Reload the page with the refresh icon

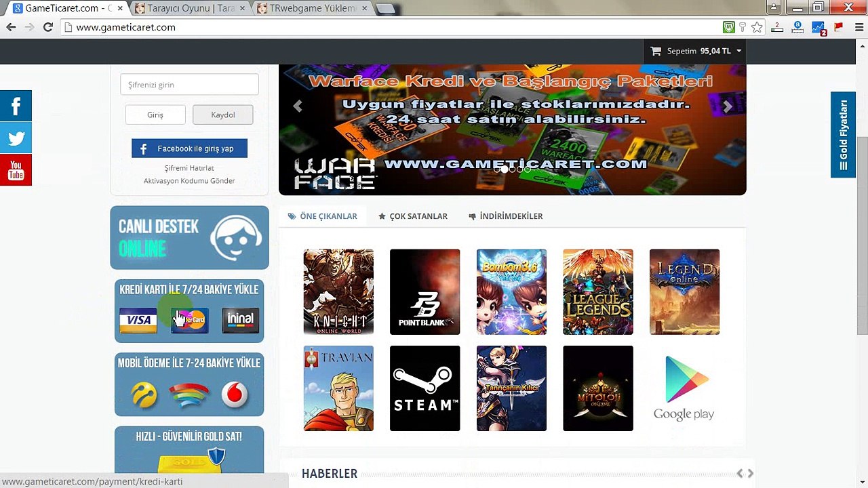click(47, 27)
